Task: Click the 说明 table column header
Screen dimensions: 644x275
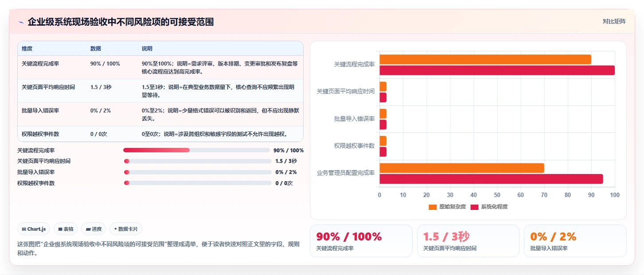Action: (x=147, y=48)
